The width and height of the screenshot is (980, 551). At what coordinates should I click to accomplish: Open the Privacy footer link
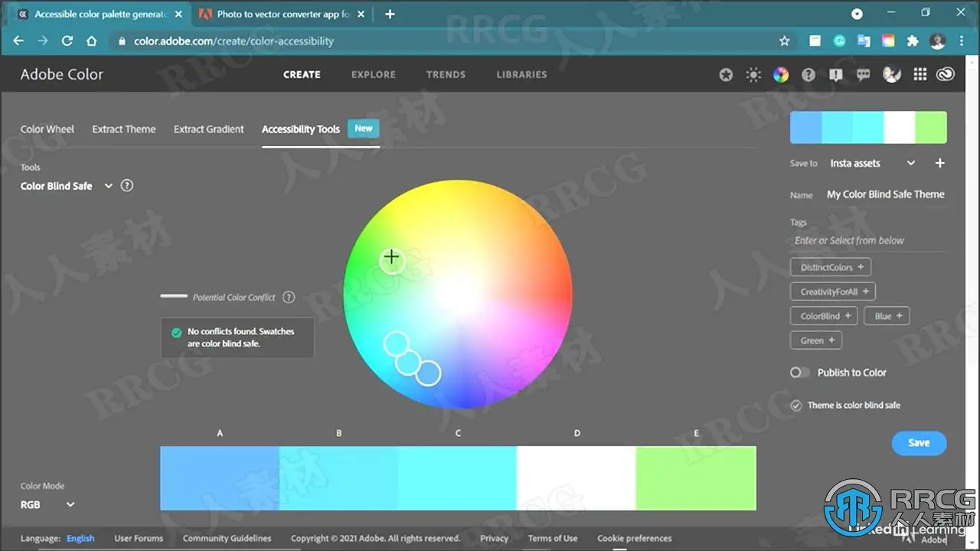pos(494,538)
